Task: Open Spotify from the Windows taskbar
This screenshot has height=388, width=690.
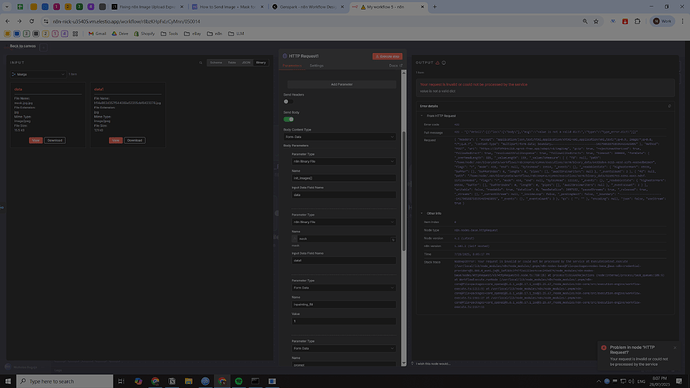Action: click(239, 381)
